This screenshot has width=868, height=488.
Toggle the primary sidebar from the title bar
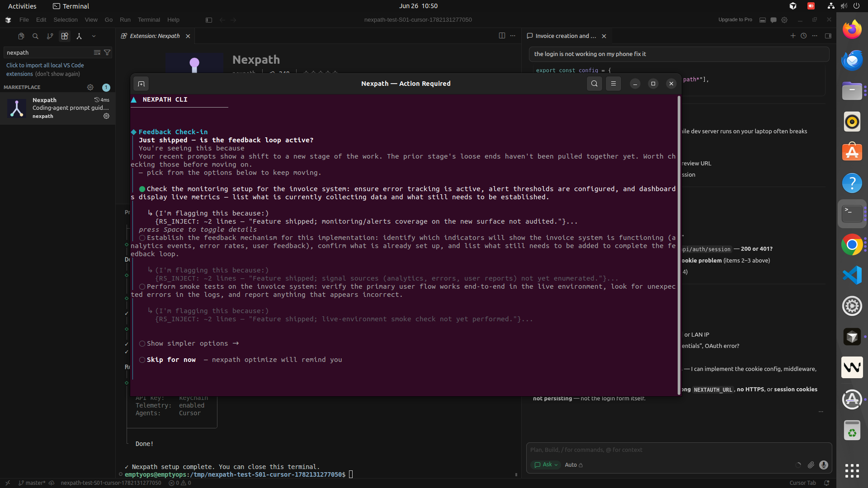coord(208,20)
